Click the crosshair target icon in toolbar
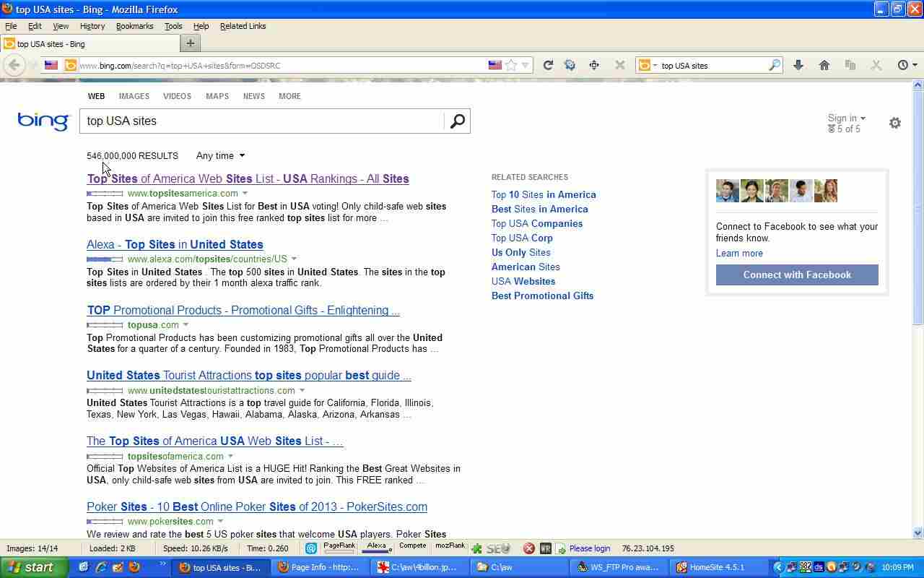 click(594, 65)
